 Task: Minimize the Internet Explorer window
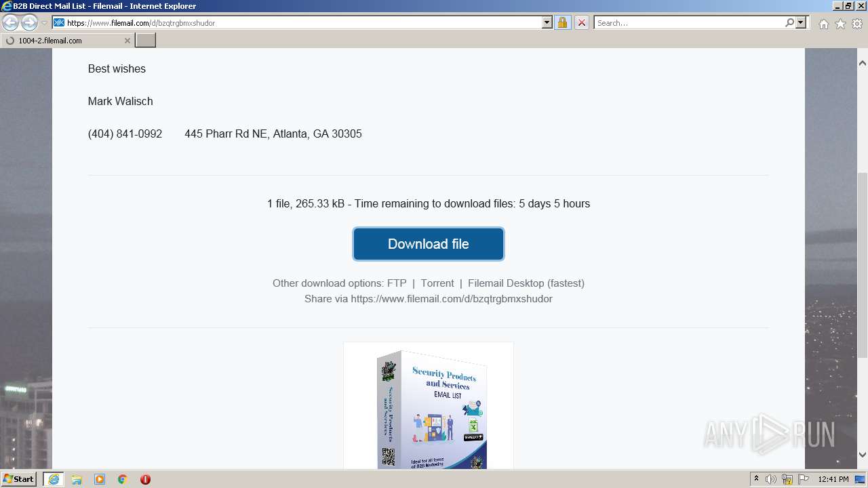coord(836,6)
